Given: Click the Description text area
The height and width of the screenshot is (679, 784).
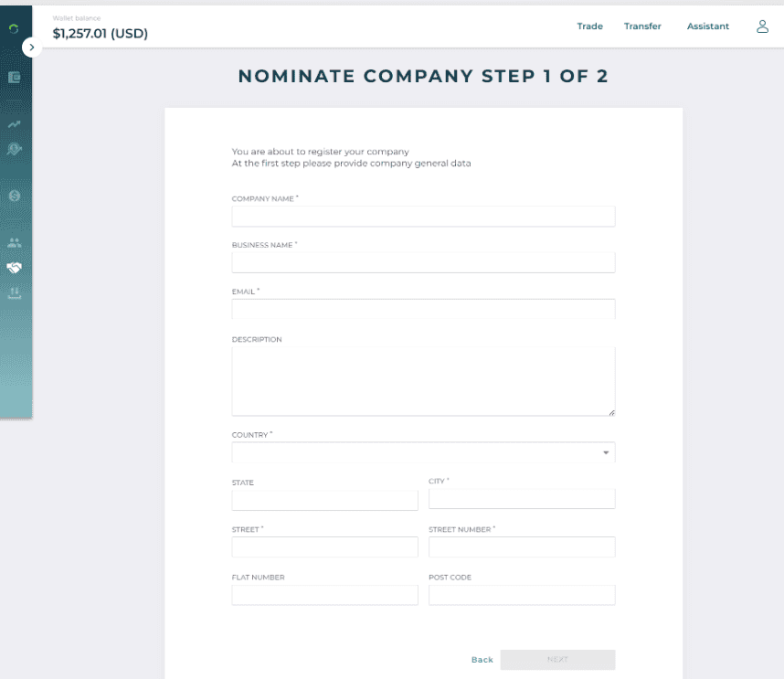Looking at the screenshot, I should click(423, 381).
